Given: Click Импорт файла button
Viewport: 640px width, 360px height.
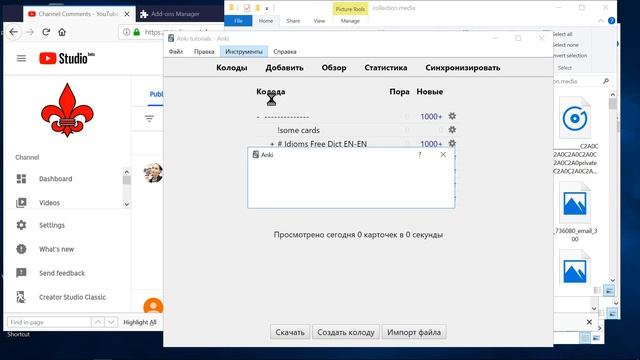Looking at the screenshot, I should (414, 332).
